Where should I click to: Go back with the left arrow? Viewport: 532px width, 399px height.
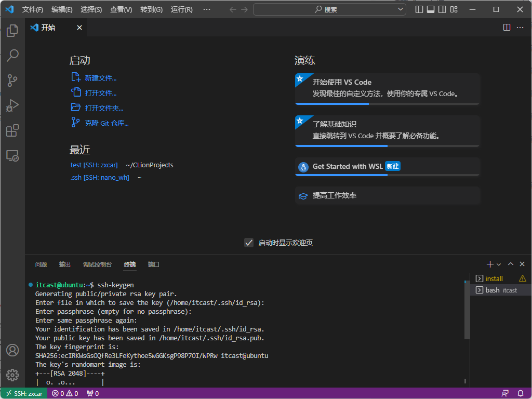pos(233,9)
